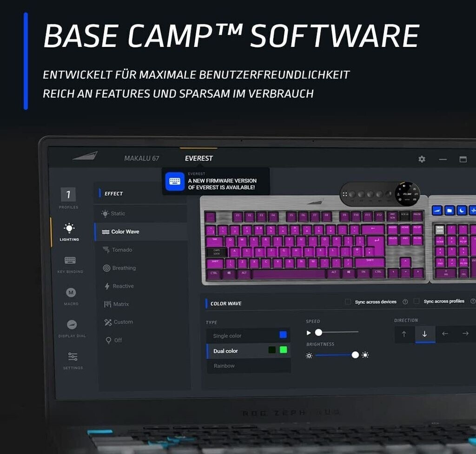476x454 pixels.
Task: Open the Lighting section in sidebar
Action: click(69, 231)
